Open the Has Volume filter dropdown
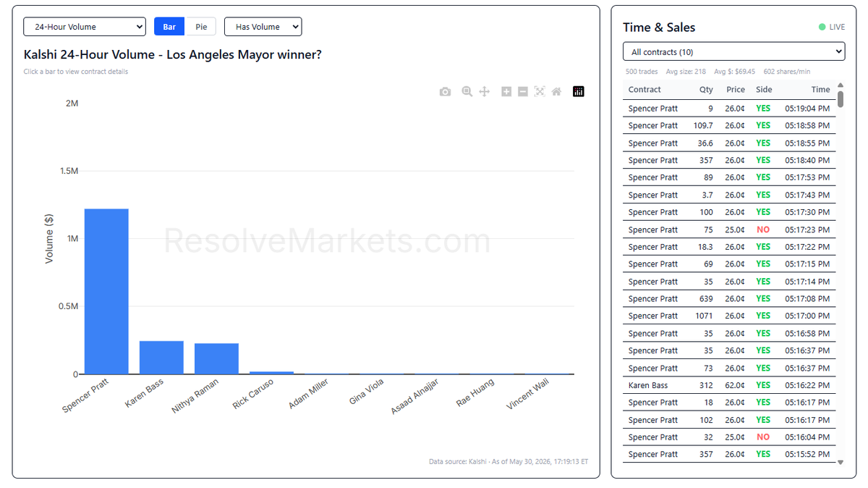 pos(263,27)
